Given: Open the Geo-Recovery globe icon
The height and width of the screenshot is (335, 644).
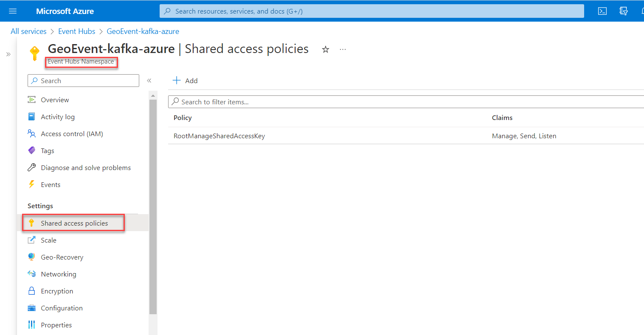Looking at the screenshot, I should [31, 257].
